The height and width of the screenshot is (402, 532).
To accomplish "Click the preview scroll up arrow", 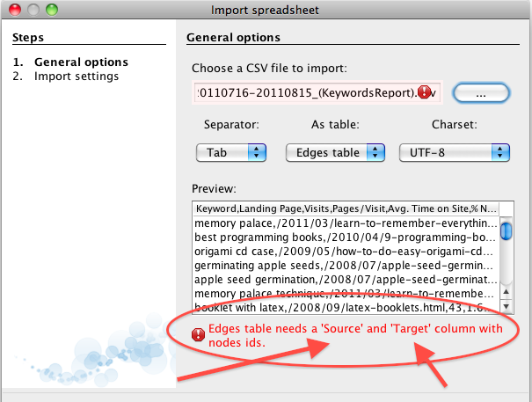I will click(x=506, y=292).
